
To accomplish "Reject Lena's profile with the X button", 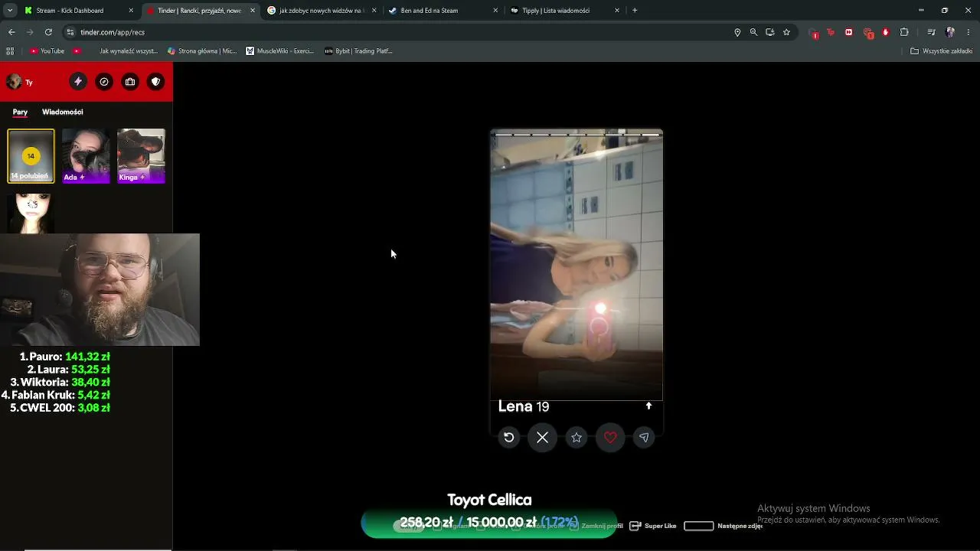I will pos(542,438).
